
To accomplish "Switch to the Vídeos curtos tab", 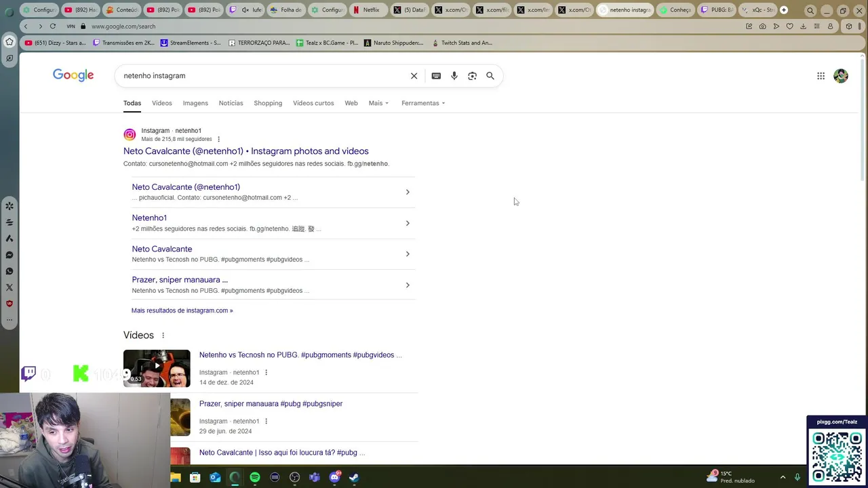I will [313, 103].
